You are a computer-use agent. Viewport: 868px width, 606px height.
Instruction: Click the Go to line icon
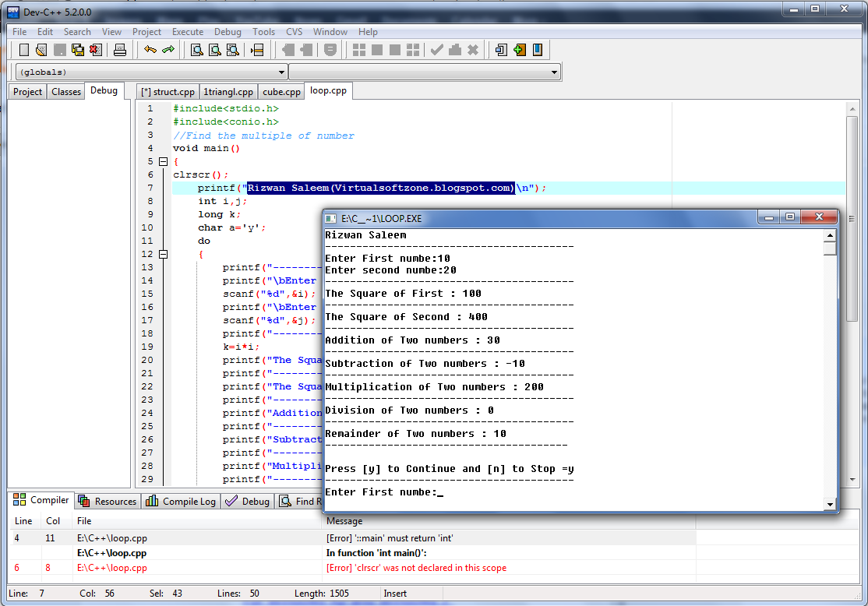click(x=257, y=51)
